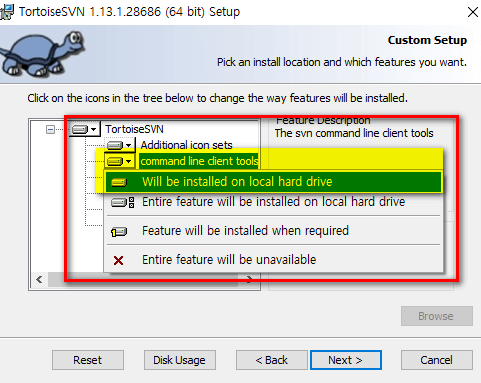Image resolution: width=481 pixels, height=383 pixels.
Task: Proceed with the Next > button
Action: (346, 360)
